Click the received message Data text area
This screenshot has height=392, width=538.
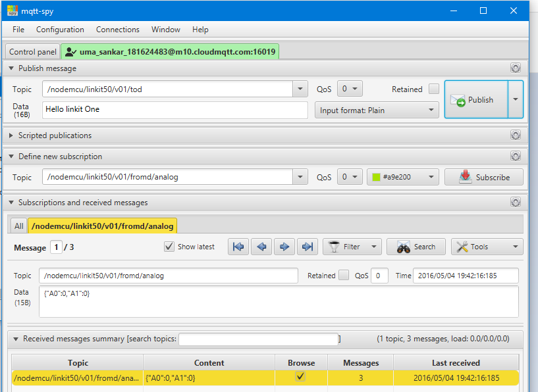[x=279, y=301]
